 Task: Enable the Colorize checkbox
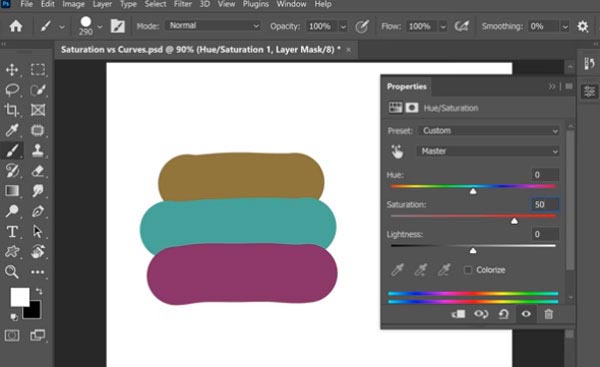tap(468, 270)
